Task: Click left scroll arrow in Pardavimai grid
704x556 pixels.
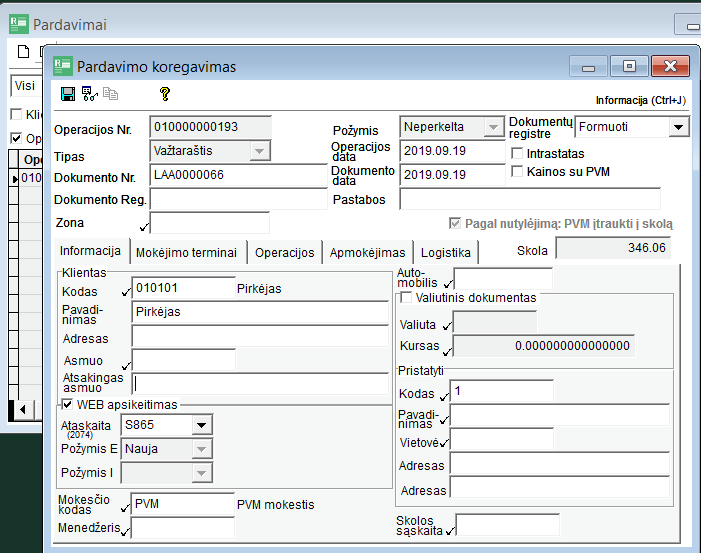Action: pos(22,409)
